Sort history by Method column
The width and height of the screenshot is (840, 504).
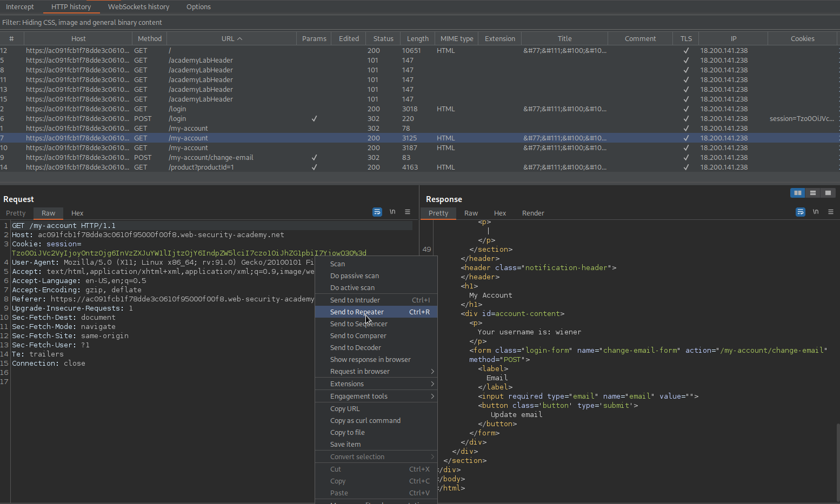click(x=150, y=39)
